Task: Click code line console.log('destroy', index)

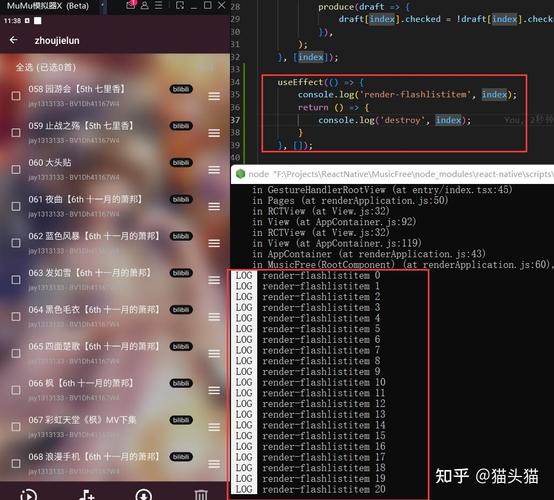Action: (394, 120)
